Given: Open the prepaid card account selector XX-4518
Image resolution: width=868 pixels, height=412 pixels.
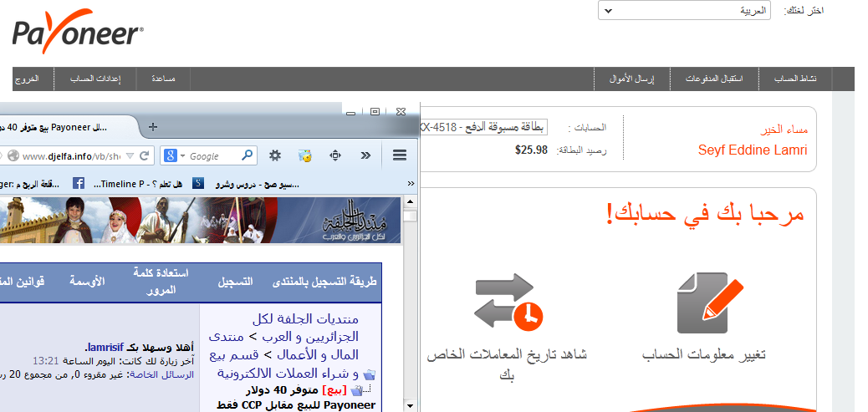Looking at the screenshot, I should click(484, 127).
